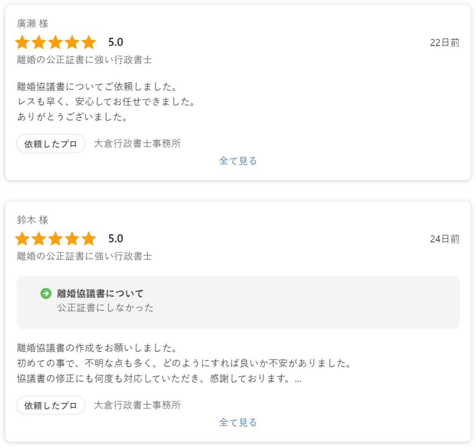Click second star in 鈴木's rating
The width and height of the screenshot is (476, 448).
click(39, 239)
